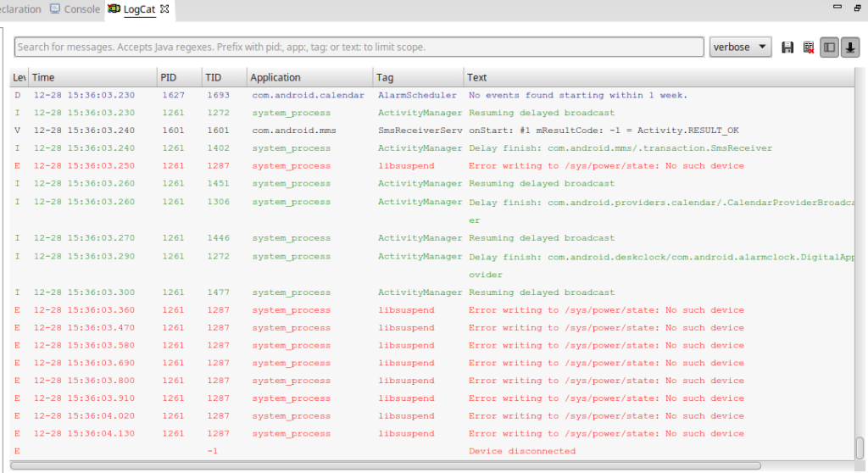Select the 'Device disconnected' log entry
This screenshot has width=868, height=473.
tap(521, 451)
